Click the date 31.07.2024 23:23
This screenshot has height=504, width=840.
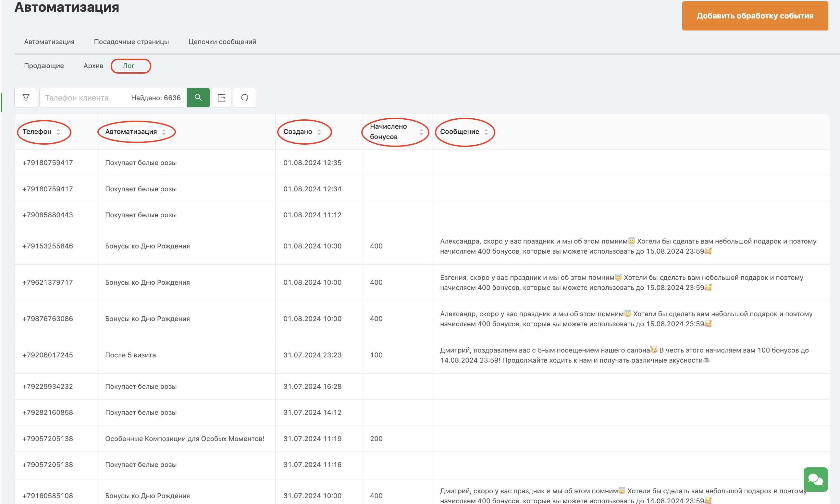[312, 355]
